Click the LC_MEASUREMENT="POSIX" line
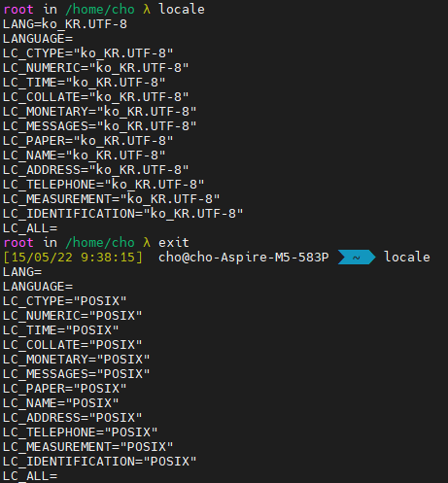The height and width of the screenshot is (483, 448). coord(88,447)
